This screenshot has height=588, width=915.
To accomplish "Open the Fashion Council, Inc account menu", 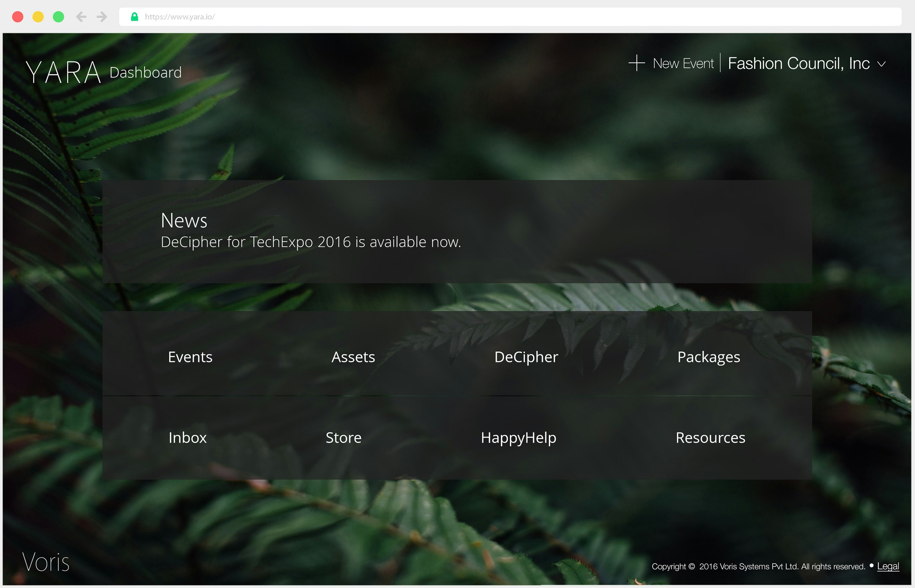I will (x=799, y=64).
